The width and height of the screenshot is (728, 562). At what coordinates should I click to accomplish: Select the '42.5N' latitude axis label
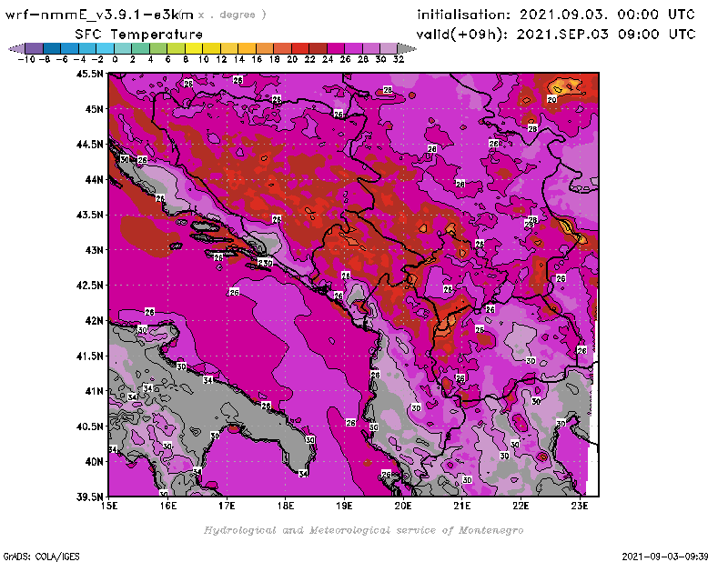click(89, 286)
